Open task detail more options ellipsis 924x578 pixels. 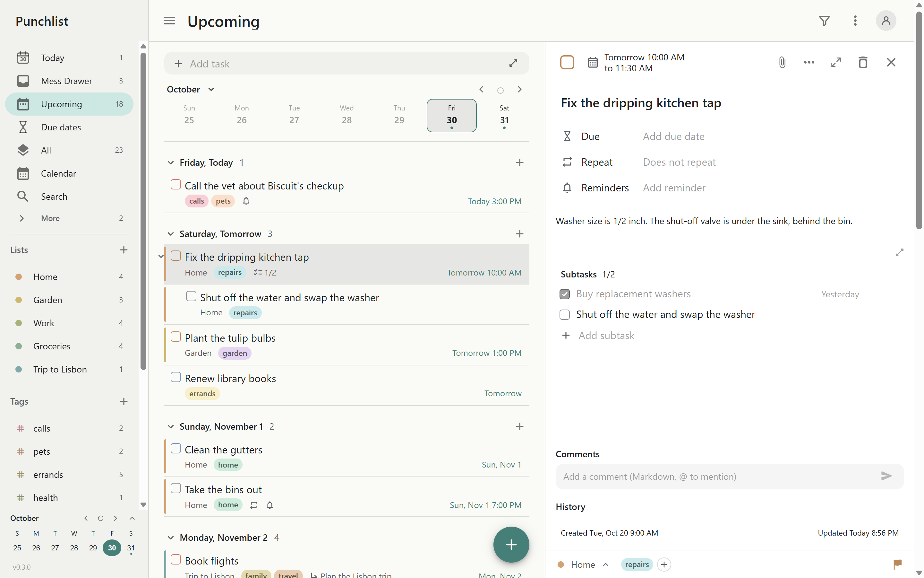tap(809, 62)
